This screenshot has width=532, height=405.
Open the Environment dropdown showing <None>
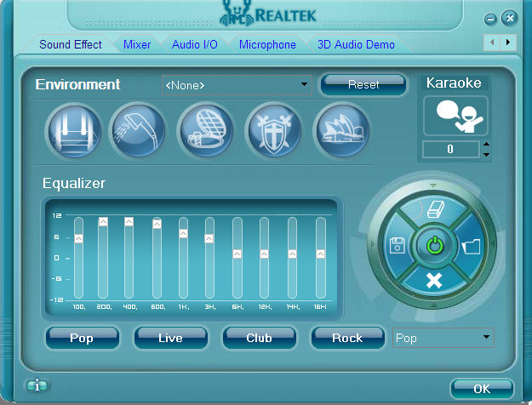(x=237, y=85)
